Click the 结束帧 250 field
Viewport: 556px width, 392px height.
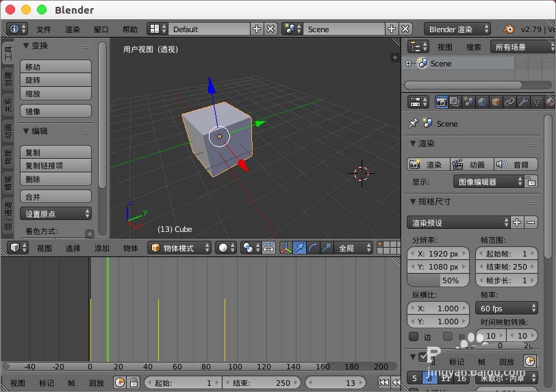(507, 267)
